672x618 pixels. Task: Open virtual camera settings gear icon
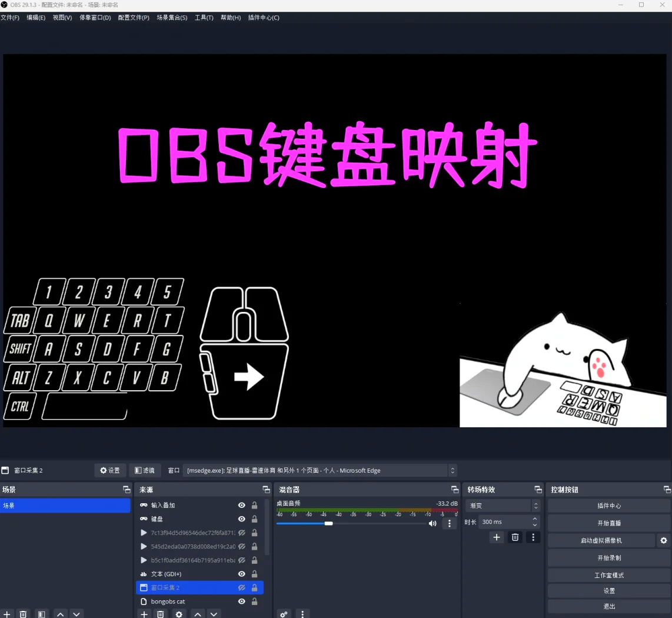coord(663,540)
